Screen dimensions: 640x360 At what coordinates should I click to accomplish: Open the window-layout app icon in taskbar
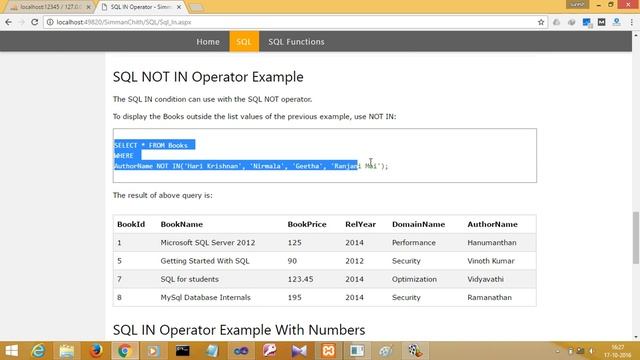tap(357, 351)
